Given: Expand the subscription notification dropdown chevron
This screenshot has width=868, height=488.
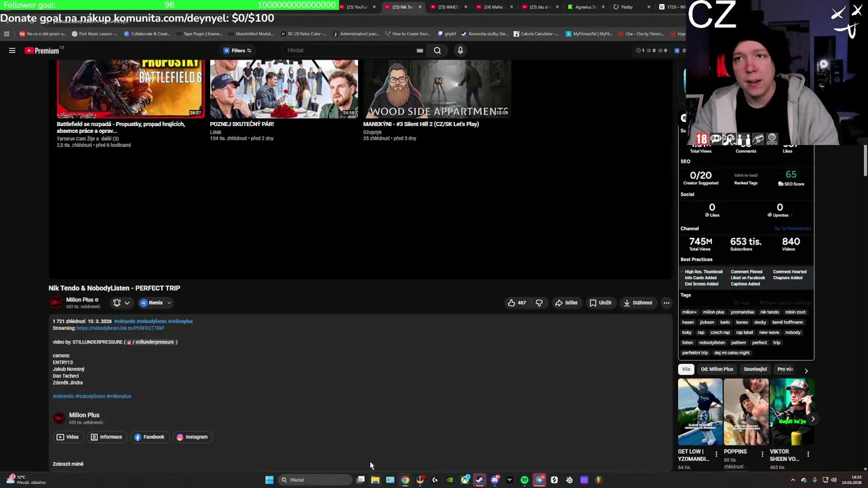Looking at the screenshot, I should click(x=127, y=303).
